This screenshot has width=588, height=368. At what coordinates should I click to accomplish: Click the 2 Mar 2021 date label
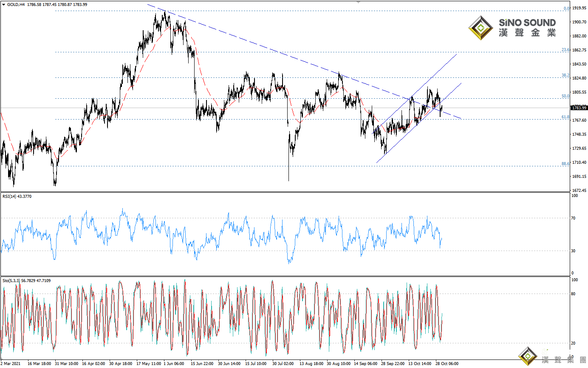(11, 364)
